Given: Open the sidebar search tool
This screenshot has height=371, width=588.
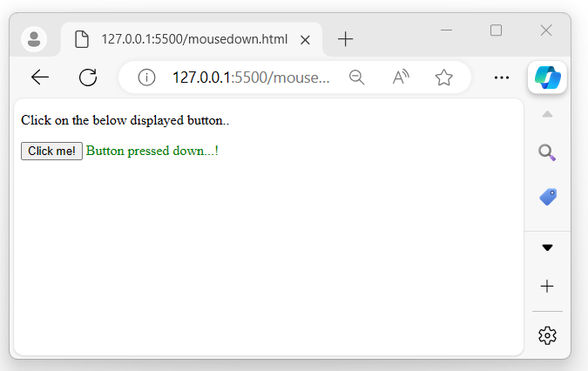Looking at the screenshot, I should [x=547, y=153].
